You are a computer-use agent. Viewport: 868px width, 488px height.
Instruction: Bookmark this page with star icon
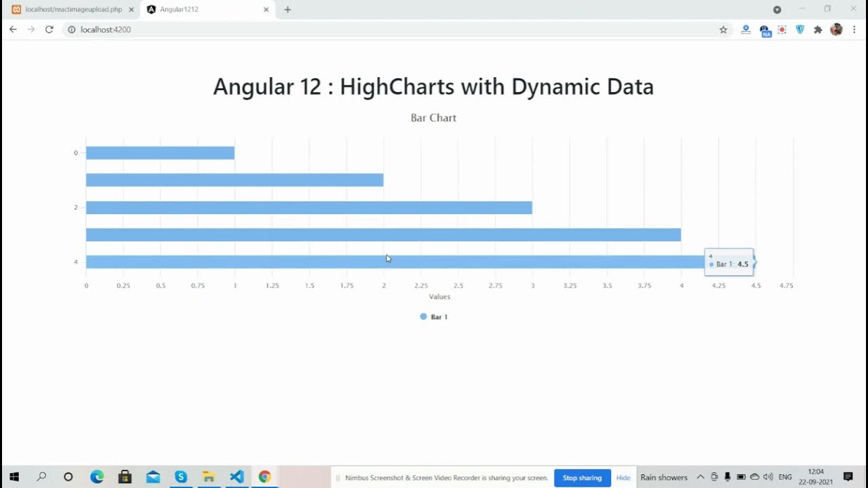point(724,30)
